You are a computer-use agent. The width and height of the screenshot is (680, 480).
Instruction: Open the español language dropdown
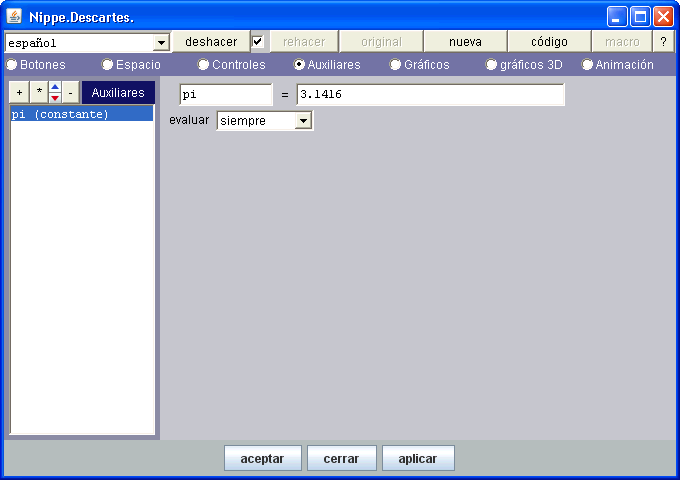click(x=87, y=42)
